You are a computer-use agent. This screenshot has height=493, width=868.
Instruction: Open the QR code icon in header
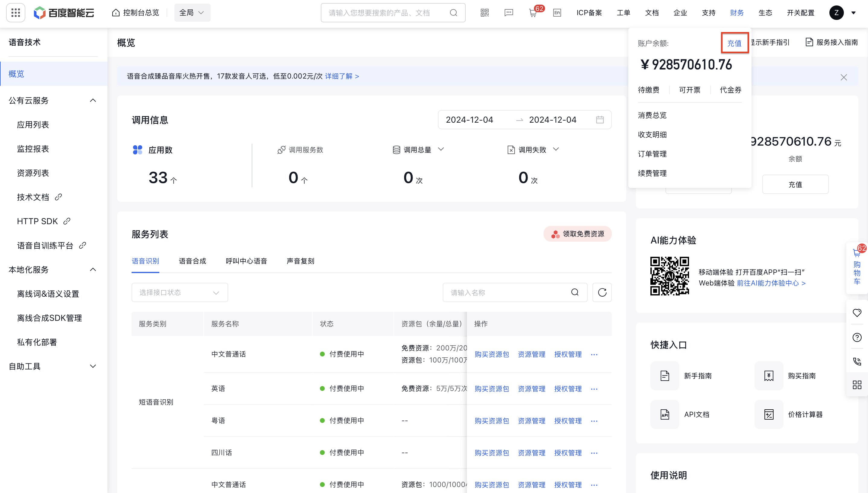pos(484,13)
